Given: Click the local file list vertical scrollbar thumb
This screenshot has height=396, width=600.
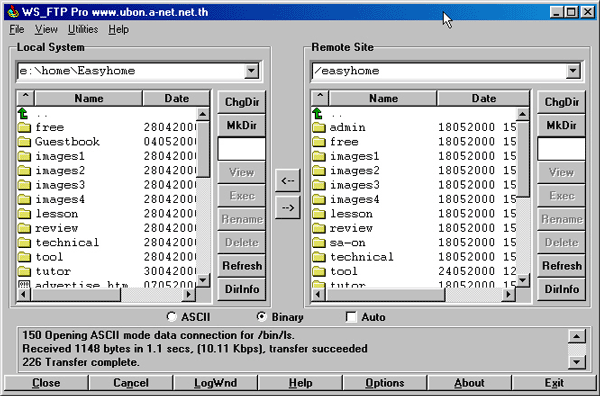Looking at the screenshot, I should (x=203, y=149).
